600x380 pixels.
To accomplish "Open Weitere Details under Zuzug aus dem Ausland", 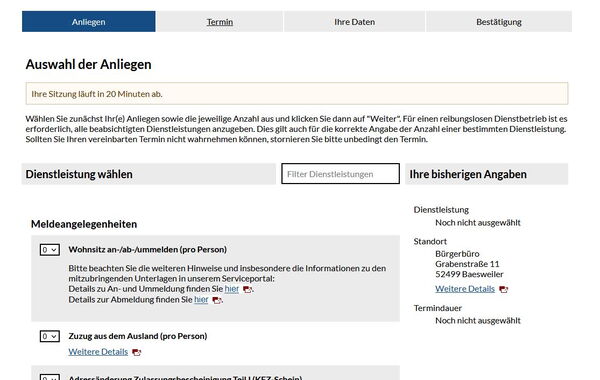I will (x=98, y=351).
